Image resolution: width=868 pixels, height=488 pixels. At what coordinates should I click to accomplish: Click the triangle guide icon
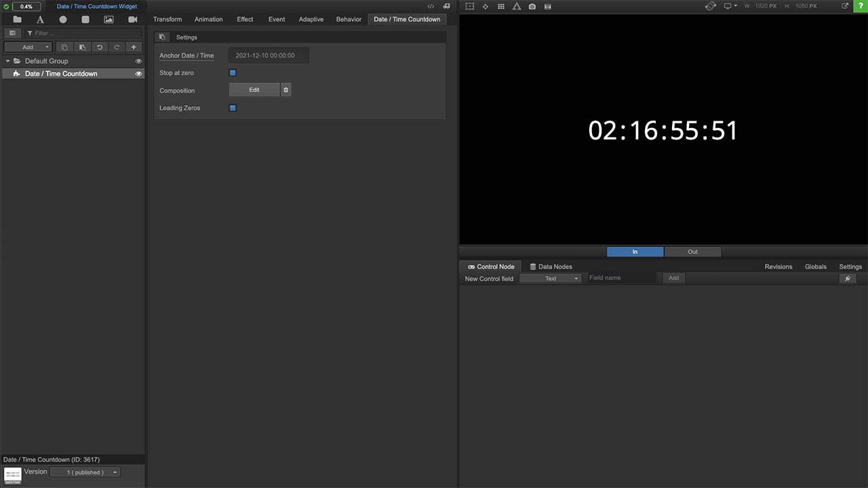(516, 6)
